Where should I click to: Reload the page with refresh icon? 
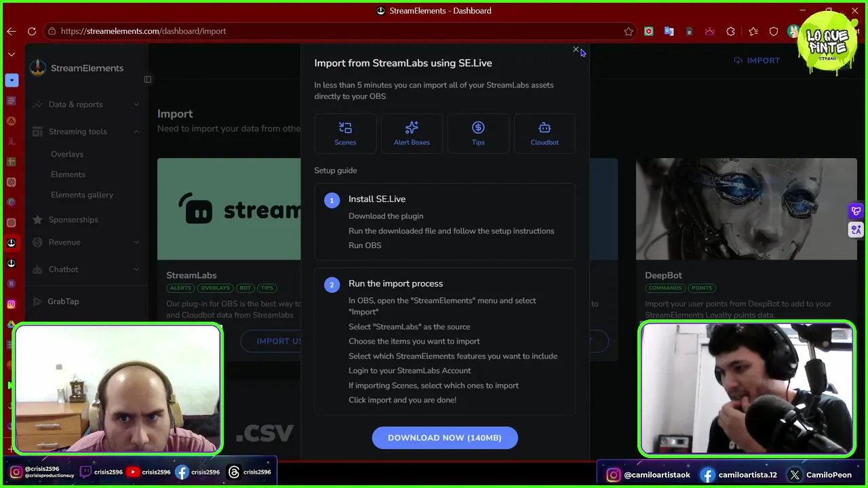32,31
